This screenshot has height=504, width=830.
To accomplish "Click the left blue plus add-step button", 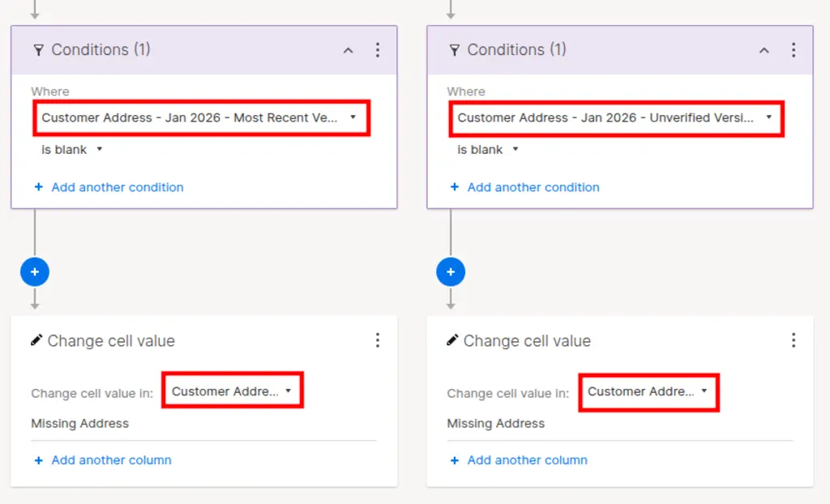I will pyautogui.click(x=35, y=271).
